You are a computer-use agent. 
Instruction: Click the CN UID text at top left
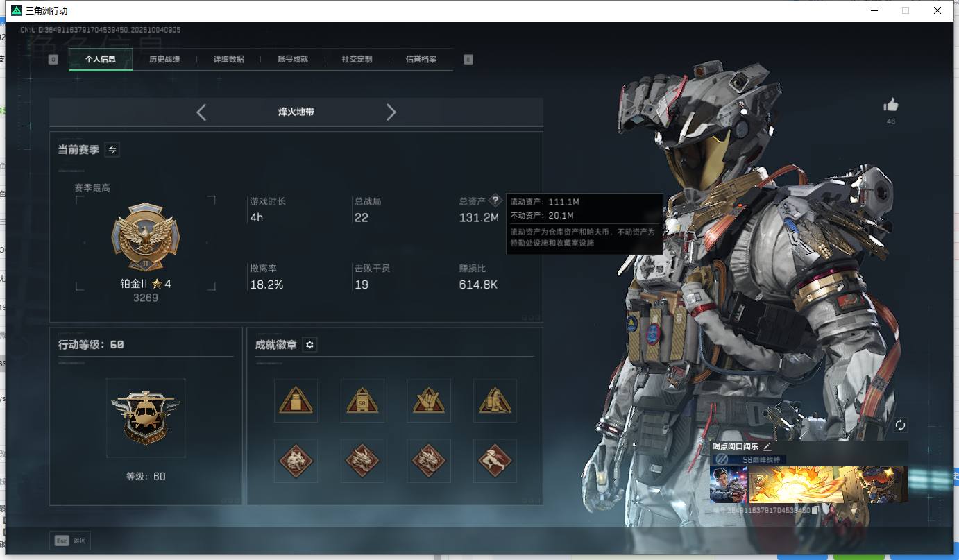(x=101, y=31)
